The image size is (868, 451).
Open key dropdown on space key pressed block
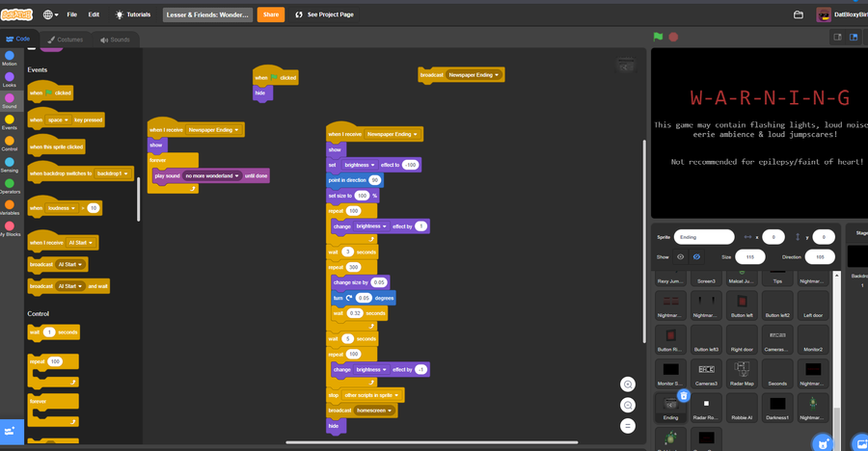tap(58, 120)
